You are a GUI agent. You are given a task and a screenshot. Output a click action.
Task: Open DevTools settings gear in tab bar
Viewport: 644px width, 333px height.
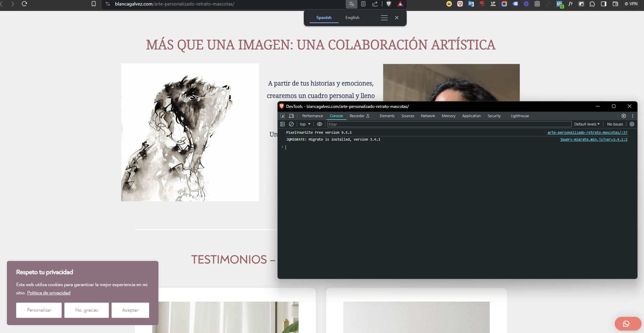coord(624,116)
